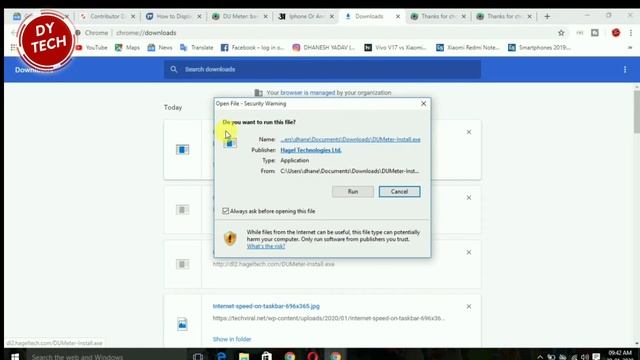Image resolution: width=640 pixels, height=360 pixels.
Task: Click the extension icon beside profile avatar
Action: pos(595,33)
